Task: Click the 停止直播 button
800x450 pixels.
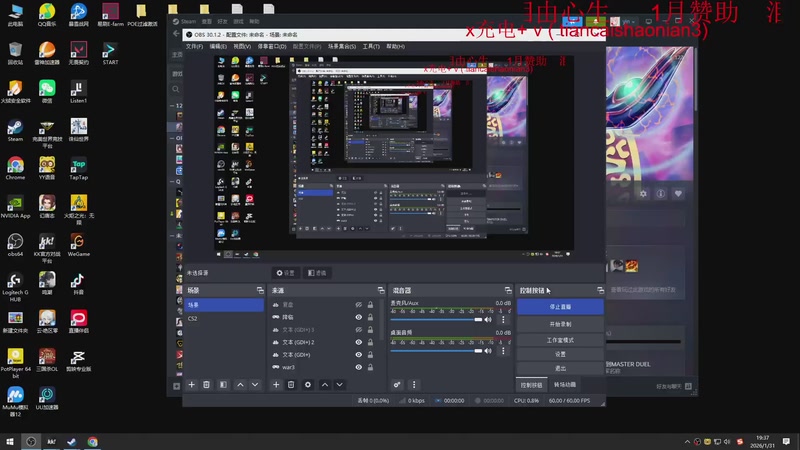Action: click(560, 307)
